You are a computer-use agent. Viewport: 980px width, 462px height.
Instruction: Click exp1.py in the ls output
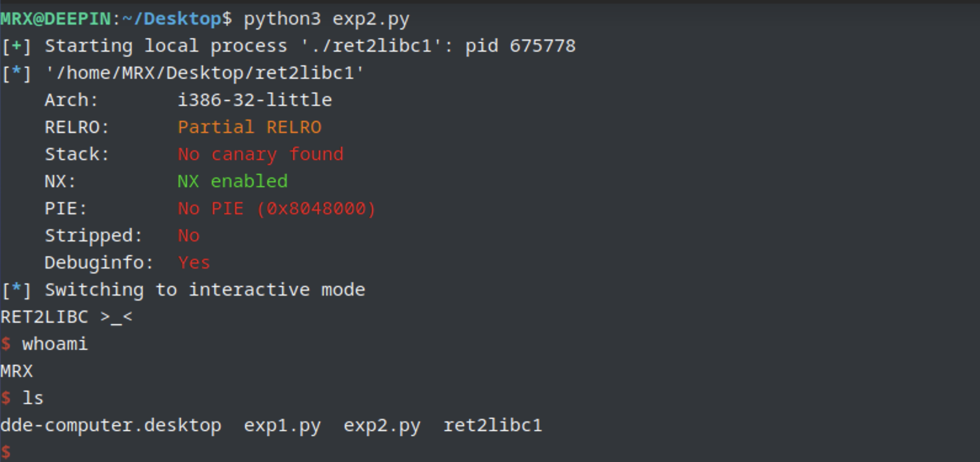click(x=283, y=426)
